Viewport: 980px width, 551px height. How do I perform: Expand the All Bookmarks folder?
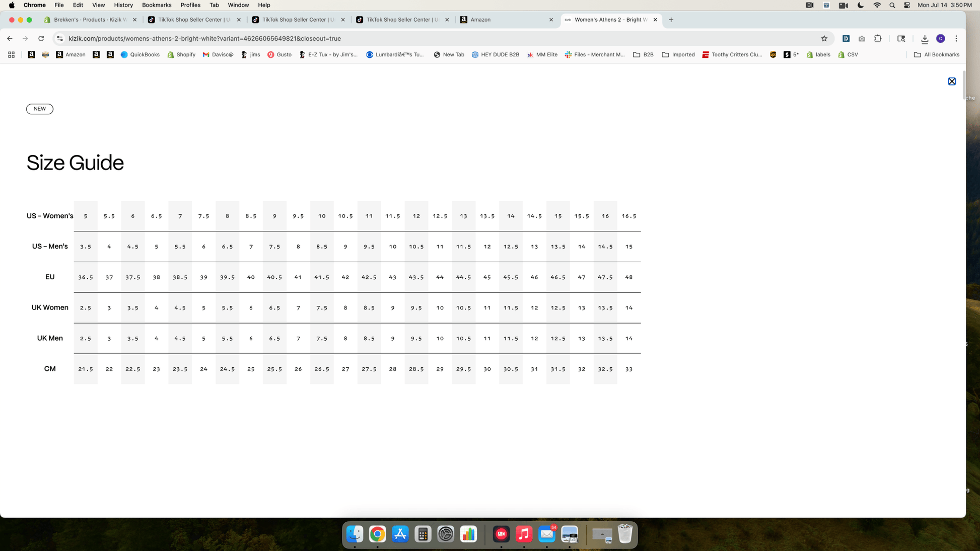pyautogui.click(x=936, y=54)
